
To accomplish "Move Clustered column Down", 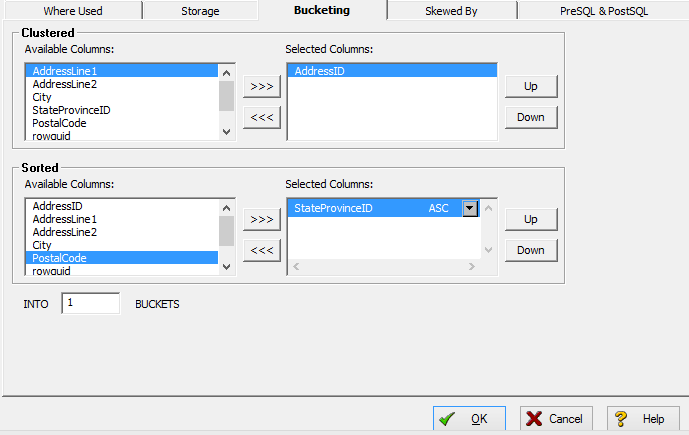I will (x=531, y=117).
